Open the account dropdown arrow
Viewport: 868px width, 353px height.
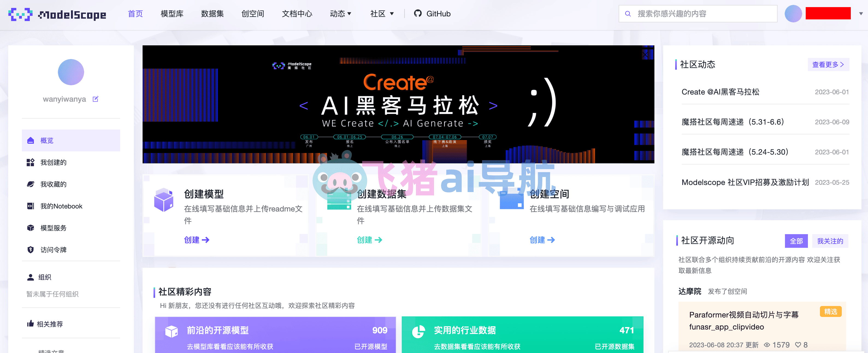861,14
